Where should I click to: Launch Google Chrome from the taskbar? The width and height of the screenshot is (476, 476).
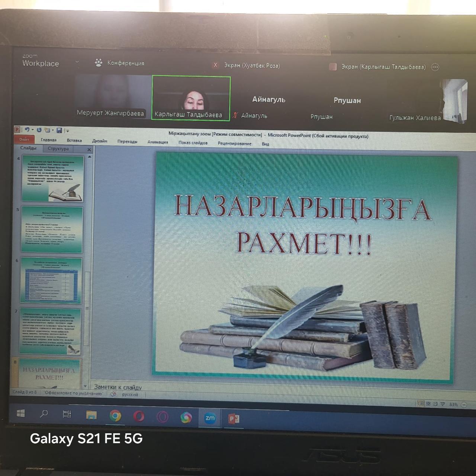(x=115, y=416)
